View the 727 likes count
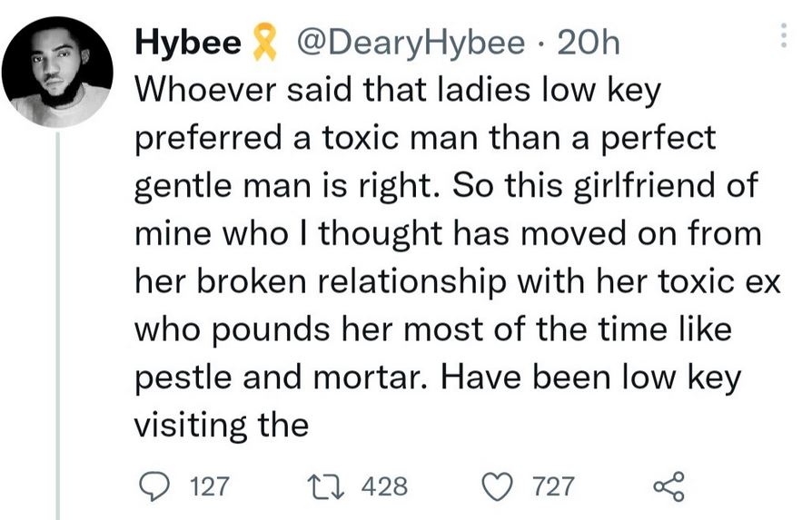This screenshot has width=812, height=520. click(x=552, y=487)
